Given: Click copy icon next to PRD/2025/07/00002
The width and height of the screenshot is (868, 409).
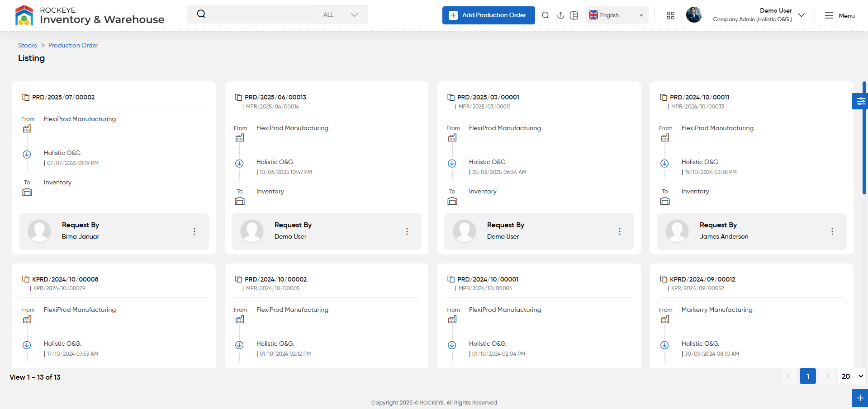Looking at the screenshot, I should click(26, 97).
